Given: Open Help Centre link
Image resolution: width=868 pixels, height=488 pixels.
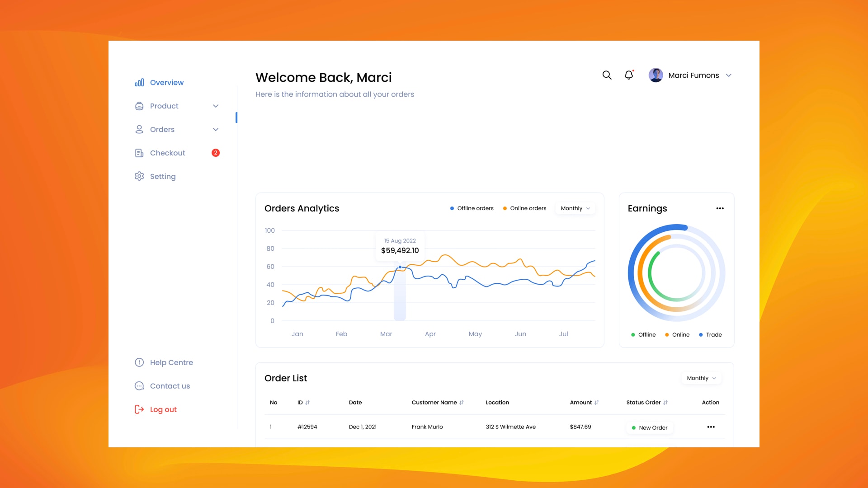Looking at the screenshot, I should coord(171,362).
